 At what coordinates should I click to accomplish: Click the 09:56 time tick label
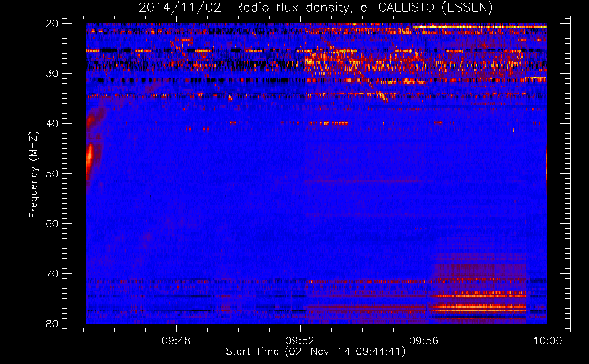pos(424,341)
